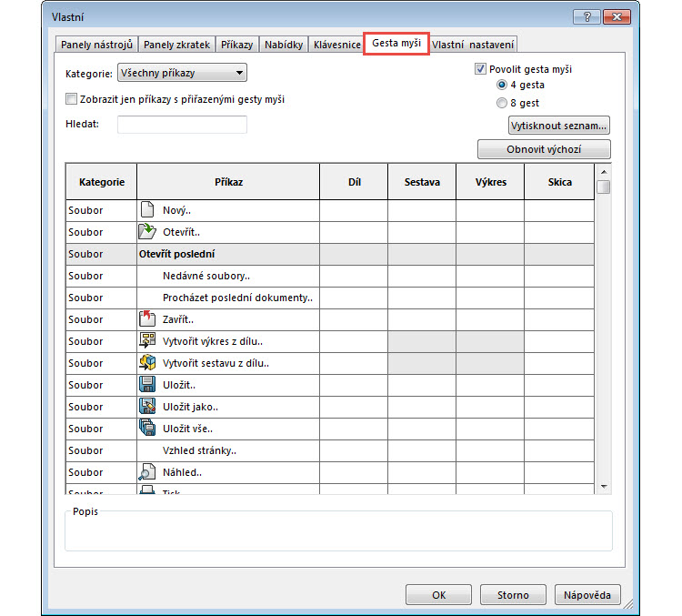
Task: Click the Náhled.. command text
Action: point(182,472)
